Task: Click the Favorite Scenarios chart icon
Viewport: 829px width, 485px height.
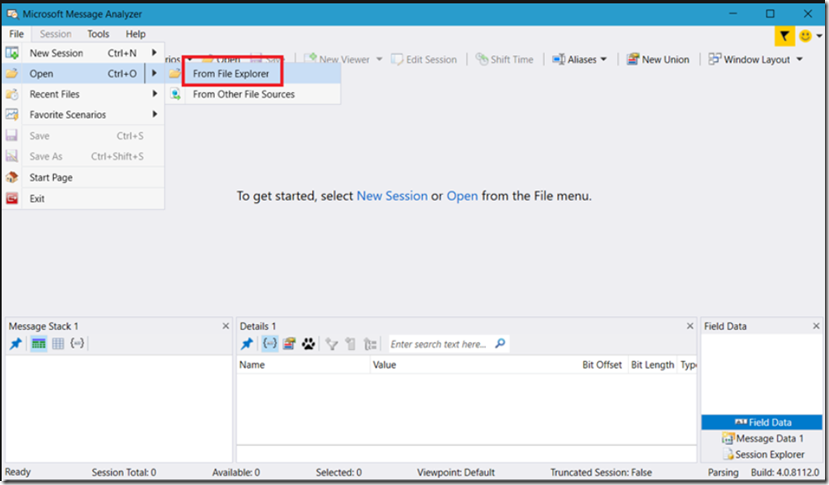Action: pos(12,115)
